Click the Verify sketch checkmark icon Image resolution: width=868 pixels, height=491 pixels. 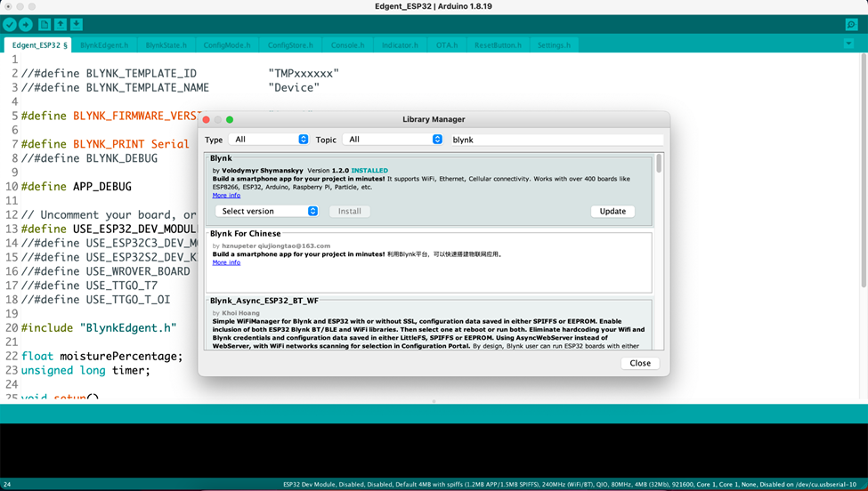10,24
